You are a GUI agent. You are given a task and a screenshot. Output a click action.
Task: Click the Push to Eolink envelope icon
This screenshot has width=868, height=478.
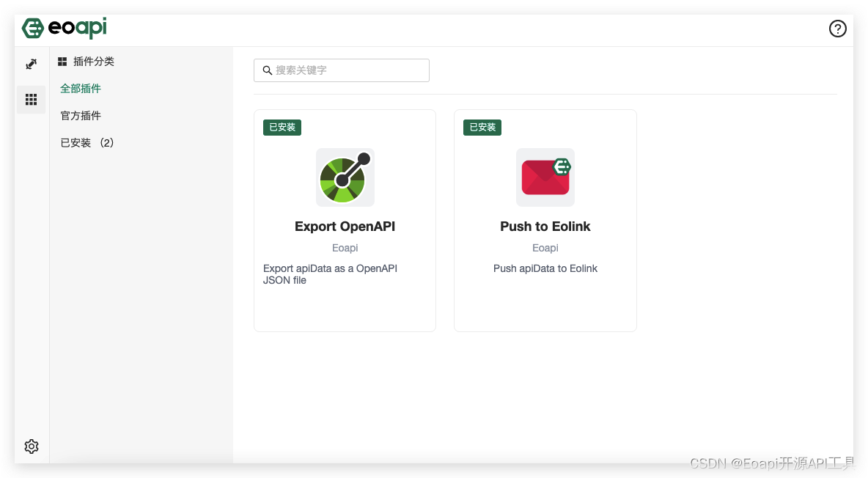click(545, 177)
